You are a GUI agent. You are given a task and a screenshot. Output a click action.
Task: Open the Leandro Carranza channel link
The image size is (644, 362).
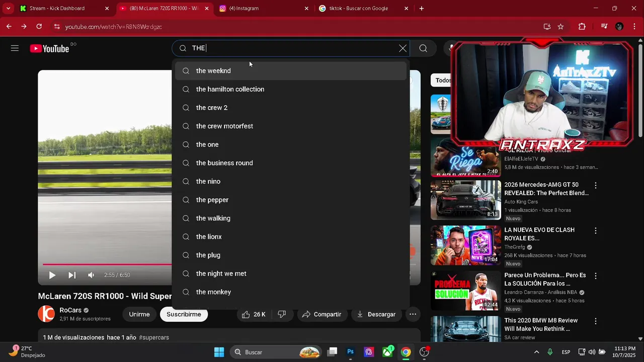pos(541,293)
